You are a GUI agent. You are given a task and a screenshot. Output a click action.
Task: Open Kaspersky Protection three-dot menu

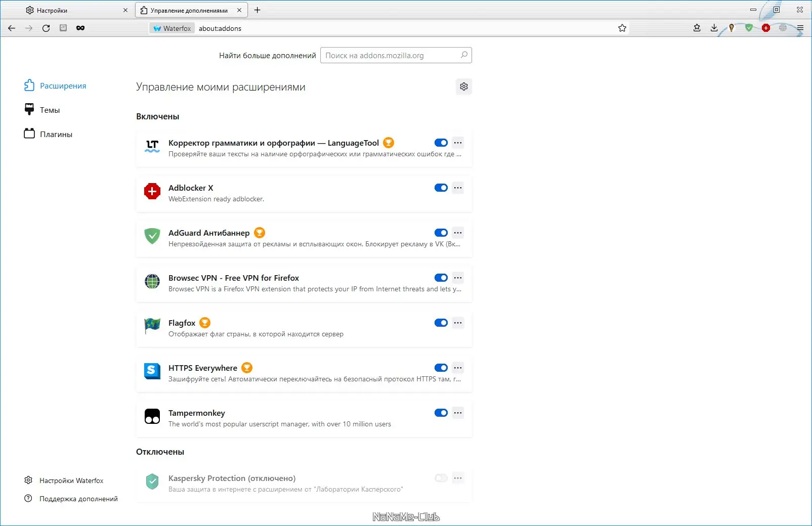[458, 478]
